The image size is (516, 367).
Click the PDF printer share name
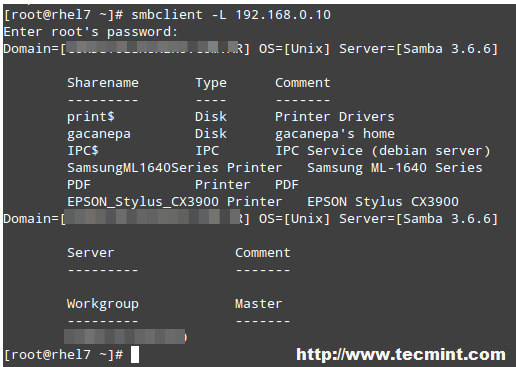(79, 185)
